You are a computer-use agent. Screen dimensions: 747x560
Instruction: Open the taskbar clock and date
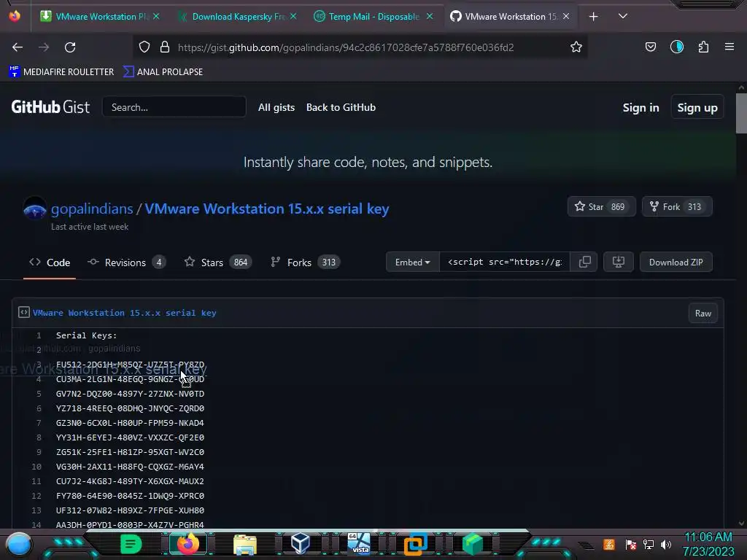pyautogui.click(x=708, y=544)
